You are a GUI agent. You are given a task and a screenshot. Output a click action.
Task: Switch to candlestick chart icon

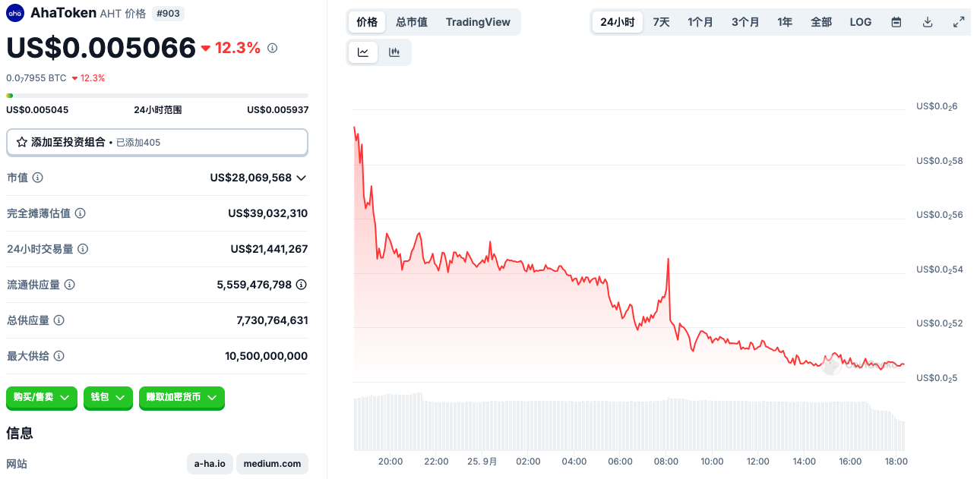(394, 52)
